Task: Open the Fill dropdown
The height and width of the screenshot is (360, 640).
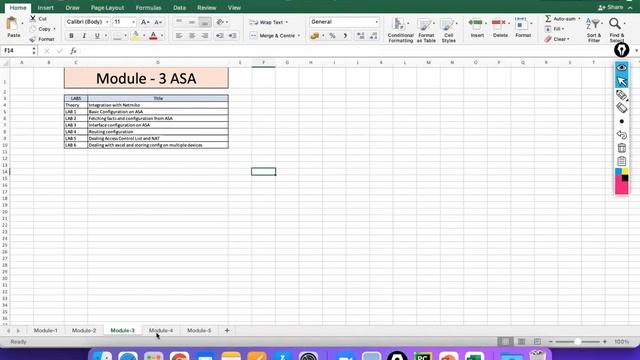Action: pyautogui.click(x=555, y=29)
